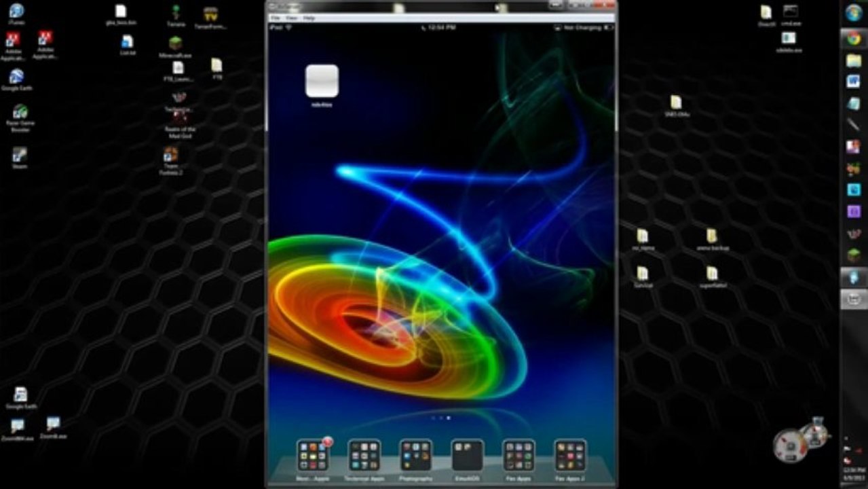Open Microsoft Word from the taskbar

[854, 81]
